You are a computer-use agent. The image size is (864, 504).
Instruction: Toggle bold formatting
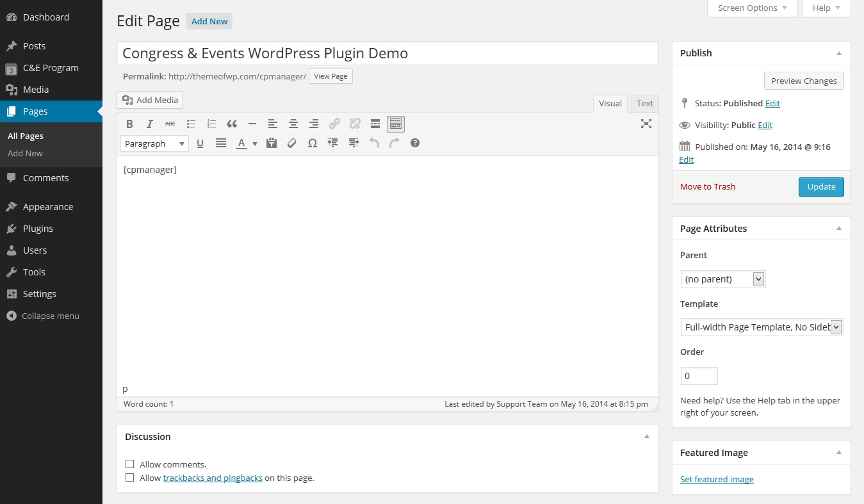(x=129, y=124)
